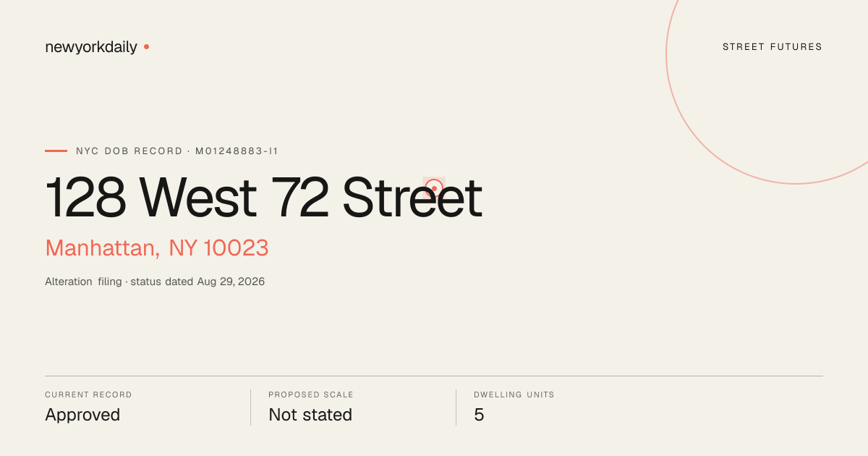Click the orange dot beside newyorkdaily logo
Image resolution: width=868 pixels, height=456 pixels.
146,47
